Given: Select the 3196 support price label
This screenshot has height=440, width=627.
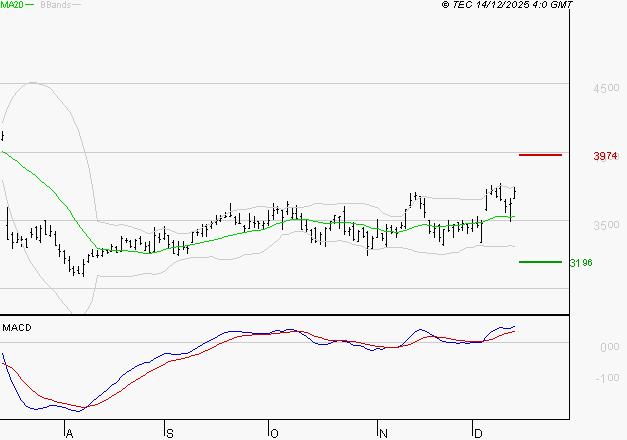Looking at the screenshot, I should tap(579, 263).
